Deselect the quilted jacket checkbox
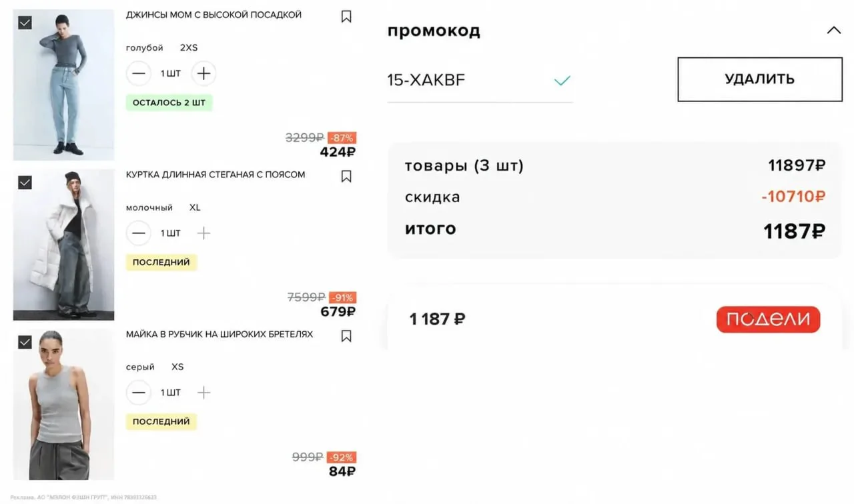Image resolution: width=854 pixels, height=504 pixels. coord(25,182)
